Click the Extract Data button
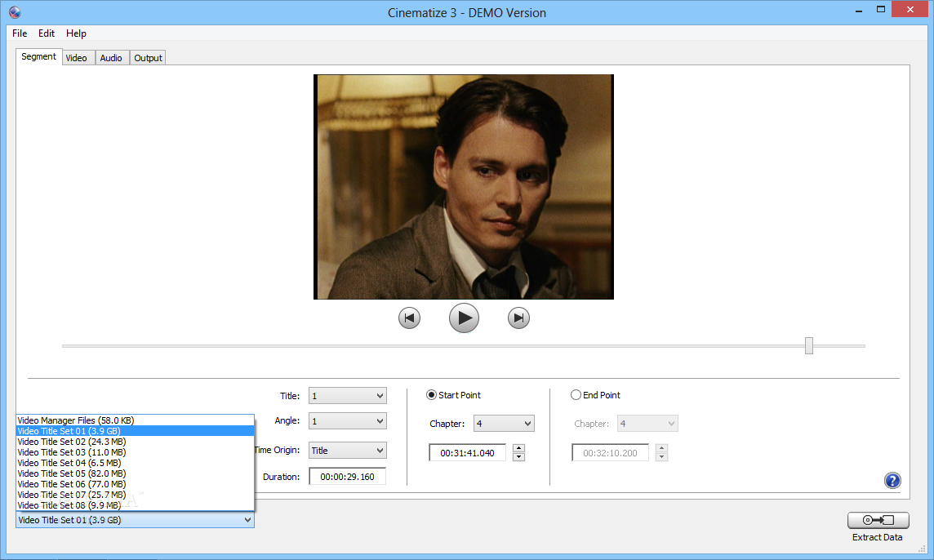 click(x=878, y=520)
